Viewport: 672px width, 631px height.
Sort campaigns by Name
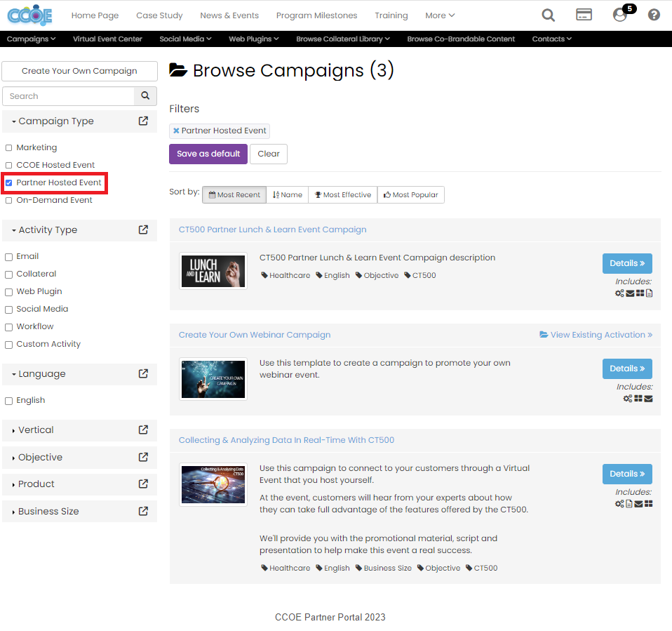(287, 194)
